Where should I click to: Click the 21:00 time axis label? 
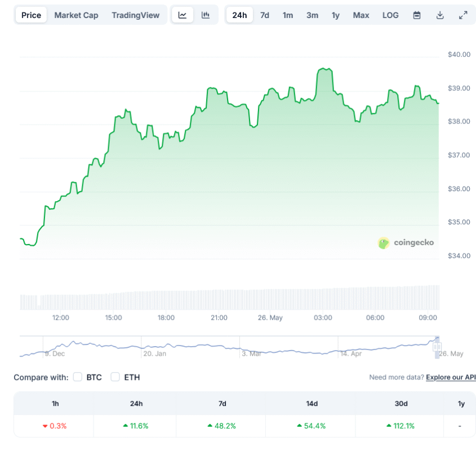(219, 317)
